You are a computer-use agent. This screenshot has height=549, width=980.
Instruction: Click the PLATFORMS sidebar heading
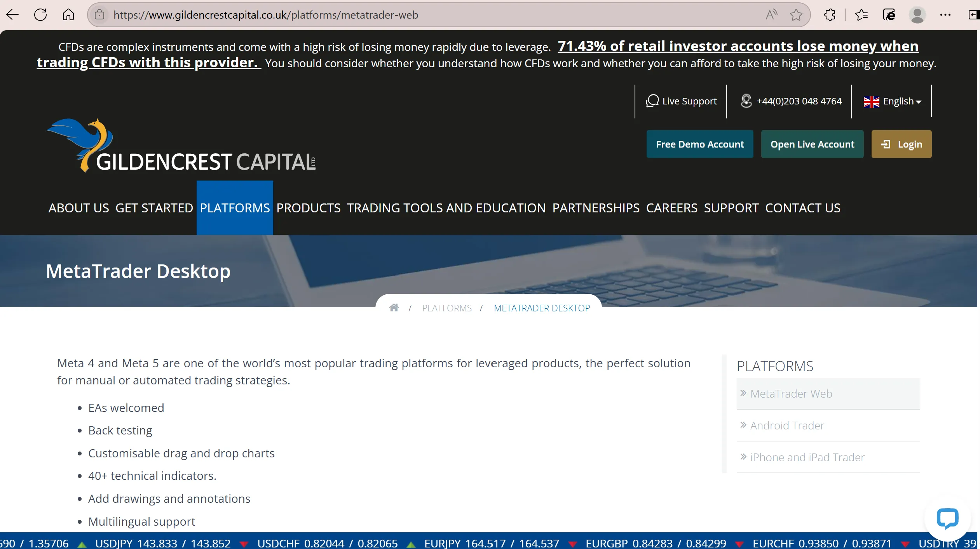coord(775,366)
